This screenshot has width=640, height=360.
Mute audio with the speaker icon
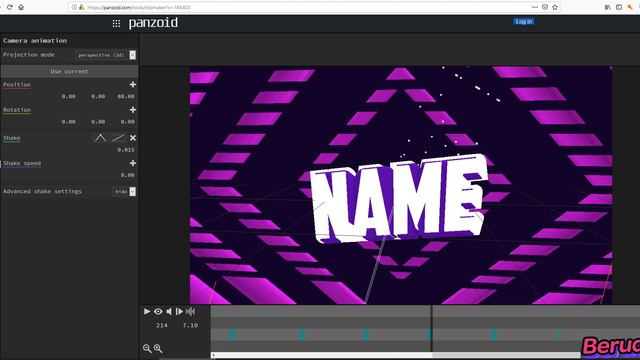coord(169,311)
